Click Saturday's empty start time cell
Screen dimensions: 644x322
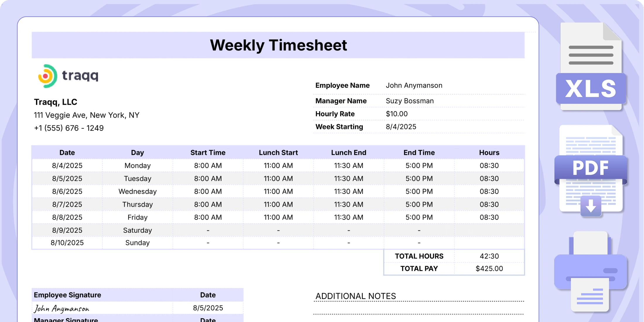click(208, 230)
